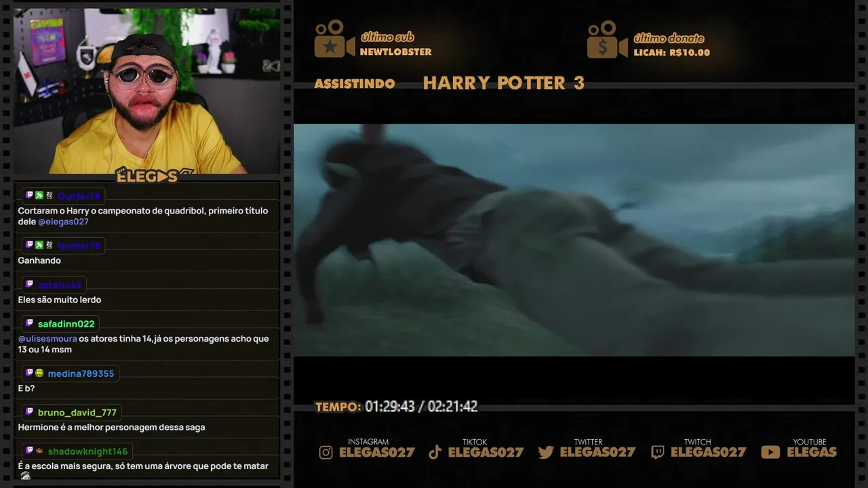Click the message 'os atores tinha 14'
This screenshot has width=868, height=488.
(144, 344)
